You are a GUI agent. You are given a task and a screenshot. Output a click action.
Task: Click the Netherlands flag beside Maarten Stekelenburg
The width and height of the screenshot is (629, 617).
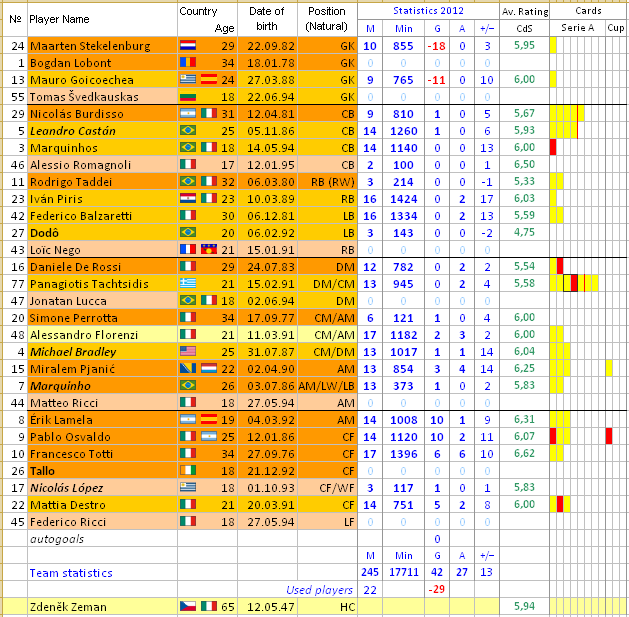[188, 45]
